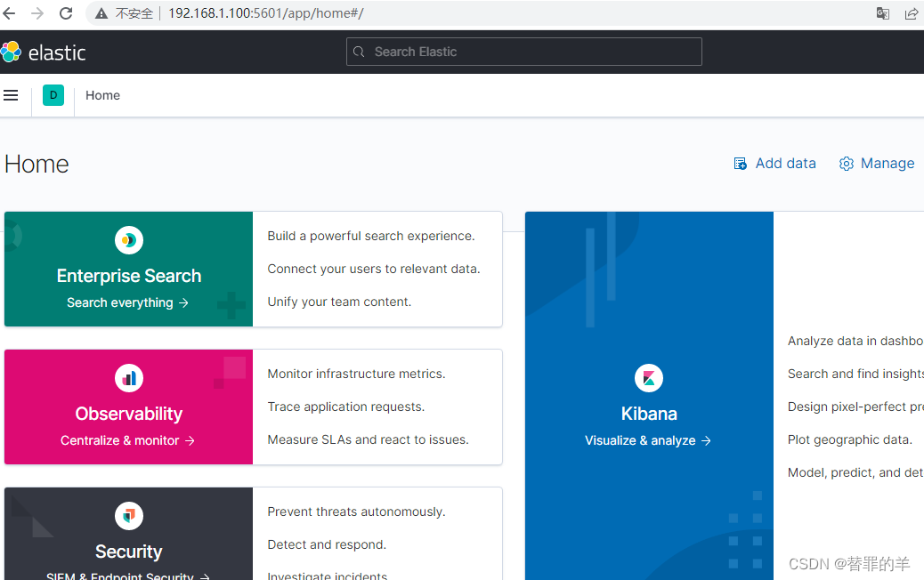The image size is (924, 580).
Task: Click 'Build a powerful search experience.' text
Action: click(x=370, y=236)
